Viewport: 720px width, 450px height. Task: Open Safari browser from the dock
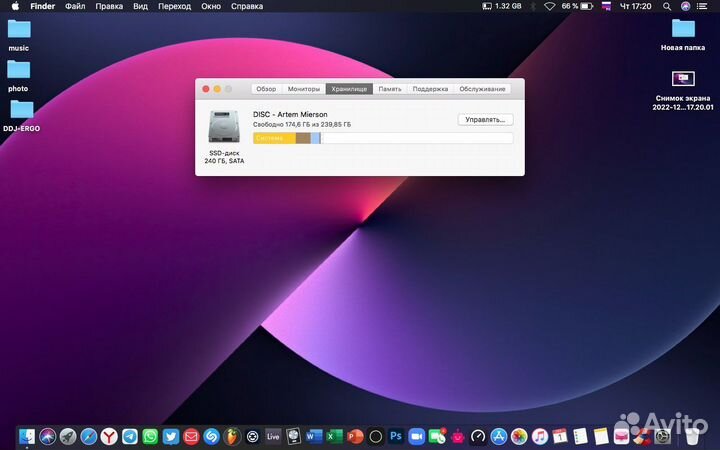89,436
